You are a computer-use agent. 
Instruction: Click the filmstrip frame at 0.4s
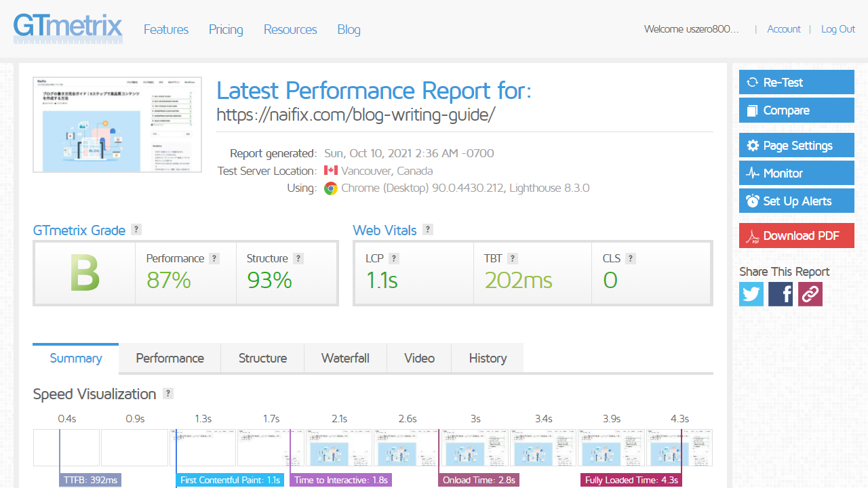[66, 447]
